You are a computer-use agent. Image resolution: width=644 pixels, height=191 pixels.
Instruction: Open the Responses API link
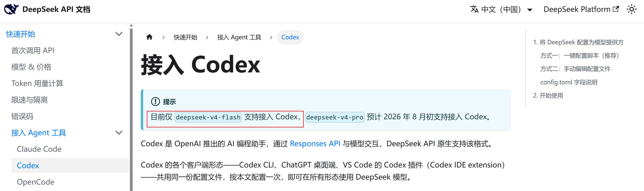tap(315, 144)
